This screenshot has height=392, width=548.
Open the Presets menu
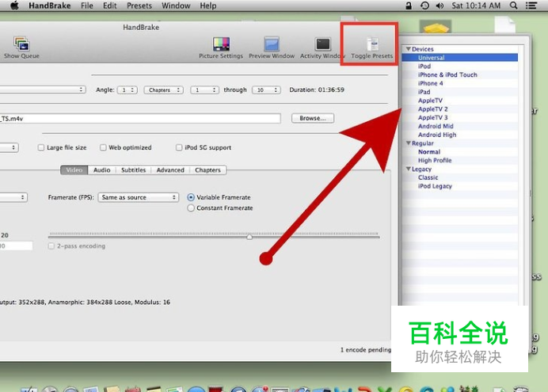coord(139,6)
